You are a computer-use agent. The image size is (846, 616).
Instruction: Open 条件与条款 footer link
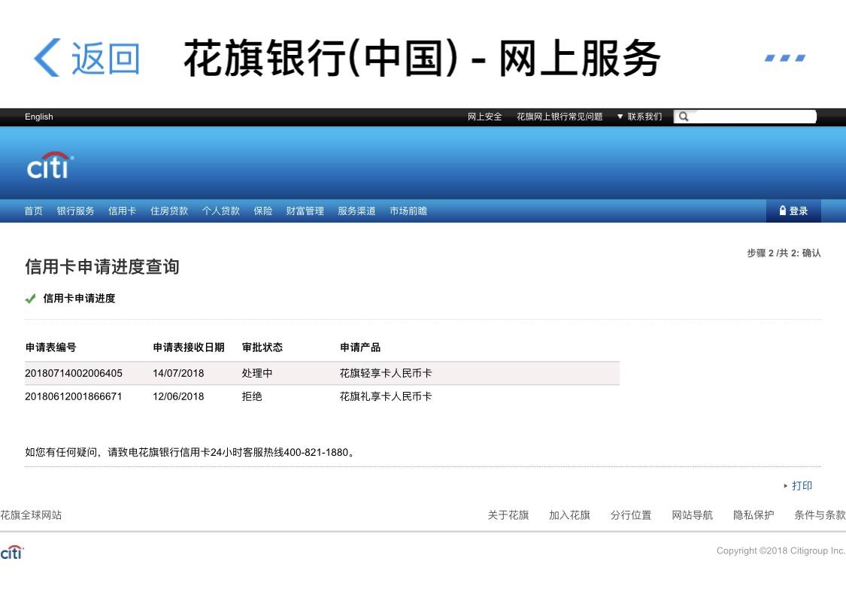tap(820, 515)
